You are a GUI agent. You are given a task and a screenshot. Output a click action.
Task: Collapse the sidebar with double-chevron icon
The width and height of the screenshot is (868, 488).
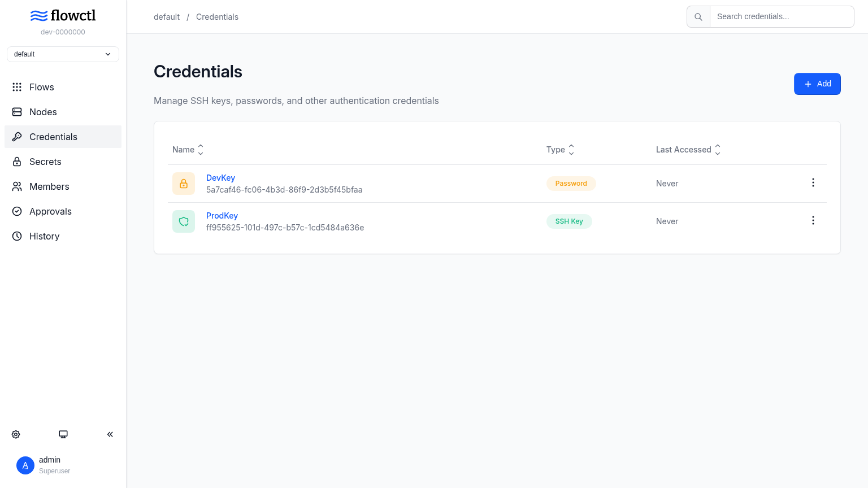(x=110, y=434)
